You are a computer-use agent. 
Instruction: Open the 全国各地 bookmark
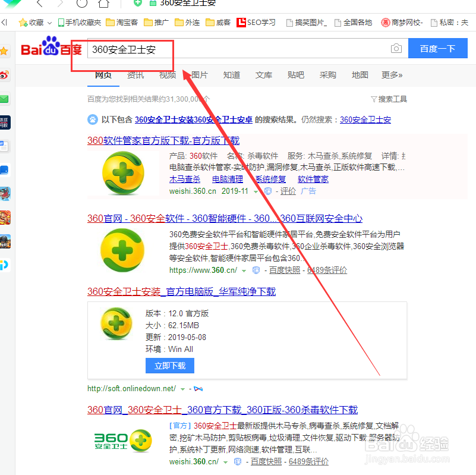pos(353,23)
